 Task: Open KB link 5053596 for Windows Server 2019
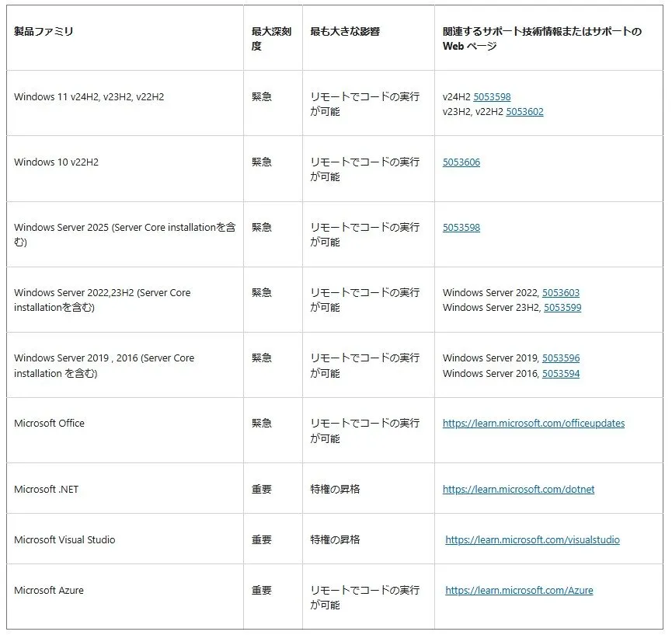[561, 358]
